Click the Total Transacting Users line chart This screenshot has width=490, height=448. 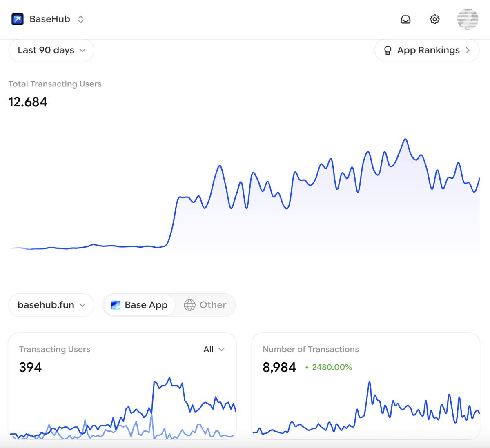(244, 196)
